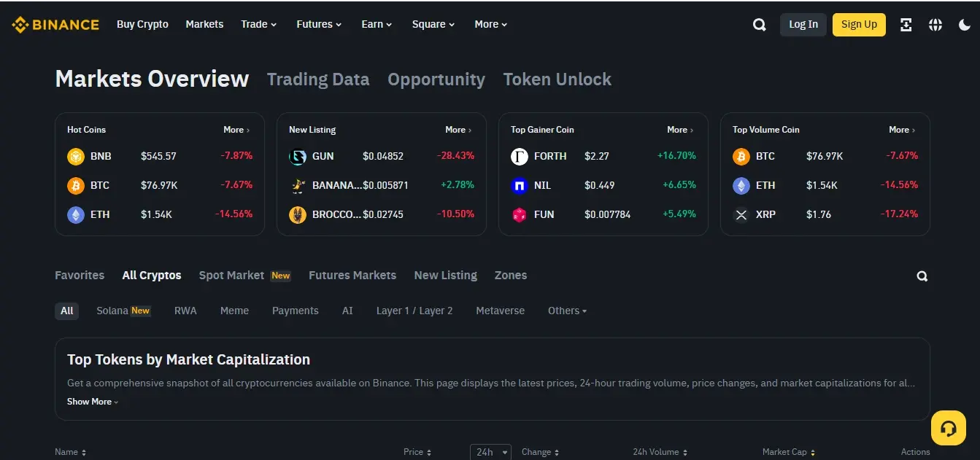Open the language globe icon
Viewport: 980px width, 460px height.
(x=935, y=25)
